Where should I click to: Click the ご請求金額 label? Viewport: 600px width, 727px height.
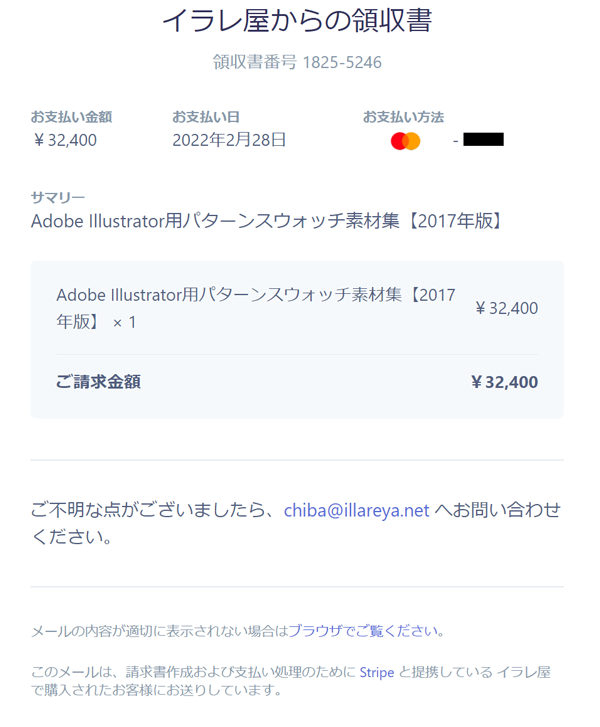pos(98,382)
